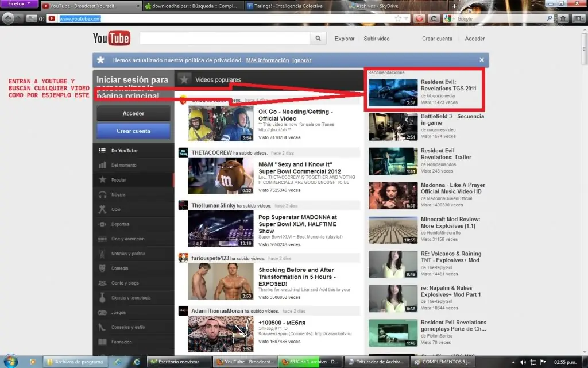Screen dimensions: 588x368
Task: Click the reload page button
Action: tap(434, 18)
